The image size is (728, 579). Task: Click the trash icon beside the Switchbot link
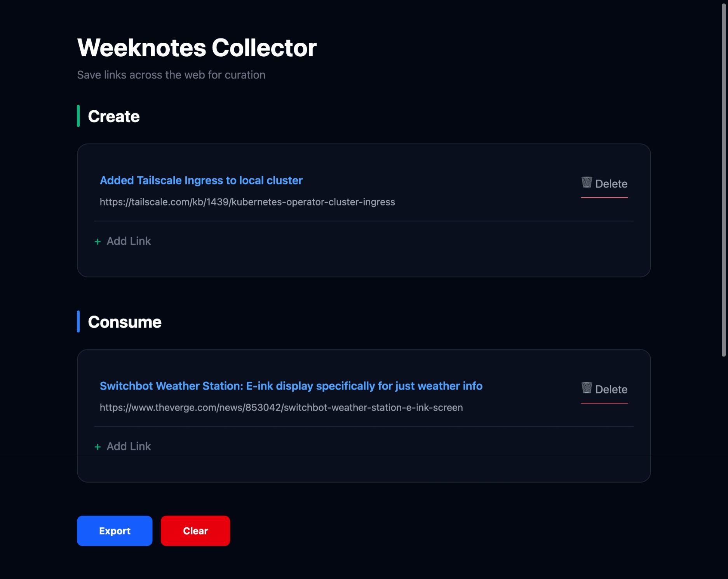point(587,388)
